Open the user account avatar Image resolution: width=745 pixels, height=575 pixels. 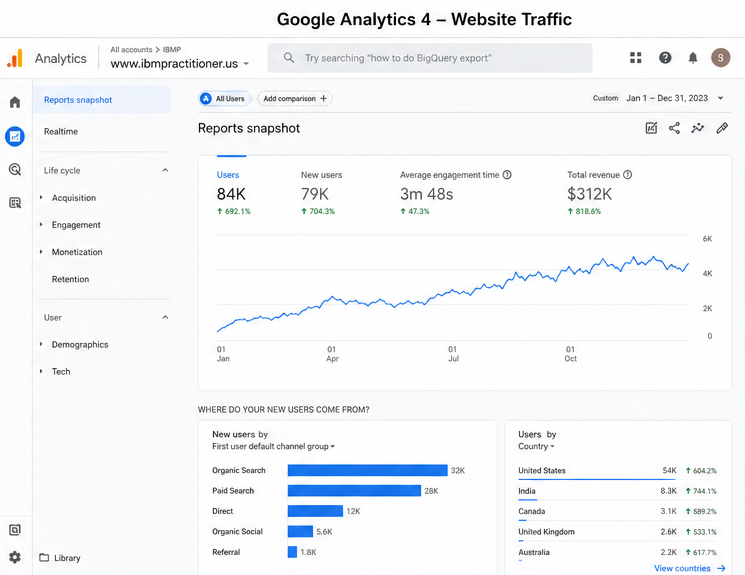pos(720,58)
